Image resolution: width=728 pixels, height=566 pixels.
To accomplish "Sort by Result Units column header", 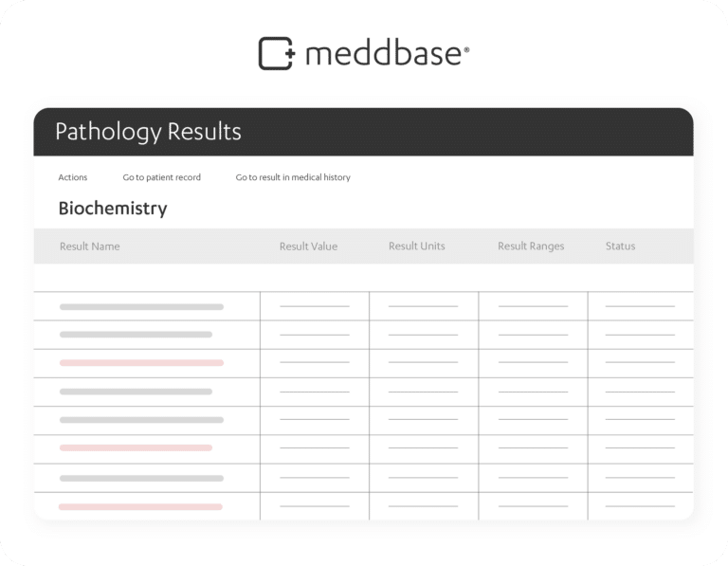I will point(416,246).
